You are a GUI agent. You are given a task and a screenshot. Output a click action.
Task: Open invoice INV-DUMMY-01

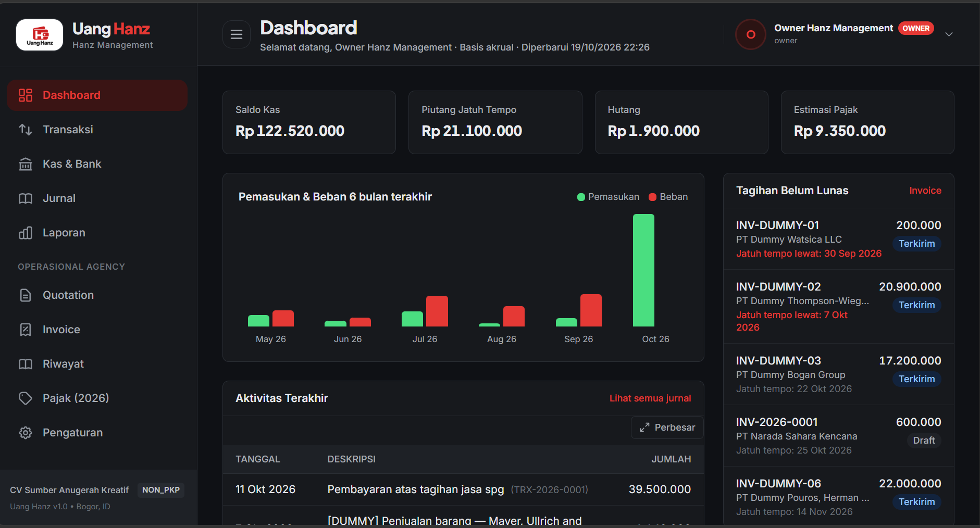pyautogui.click(x=839, y=239)
